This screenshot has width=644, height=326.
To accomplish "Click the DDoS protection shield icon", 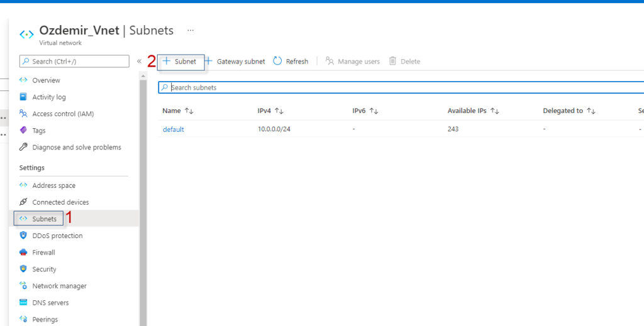I will coord(23,236).
